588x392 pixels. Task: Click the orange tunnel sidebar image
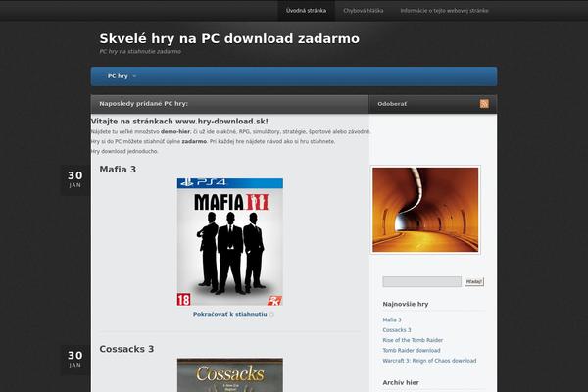[425, 210]
